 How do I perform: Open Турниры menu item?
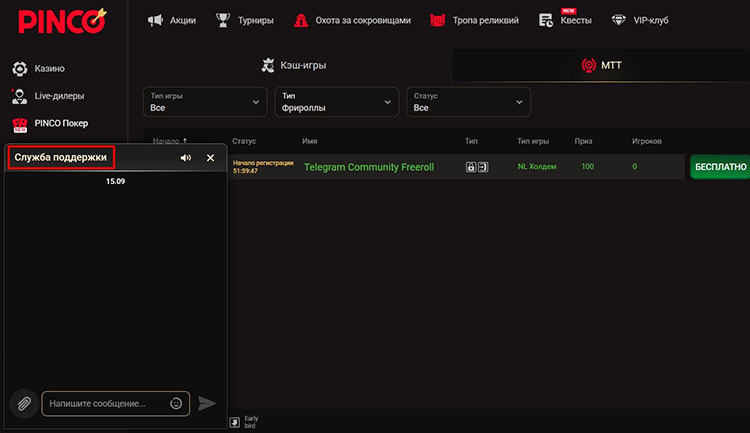point(256,20)
